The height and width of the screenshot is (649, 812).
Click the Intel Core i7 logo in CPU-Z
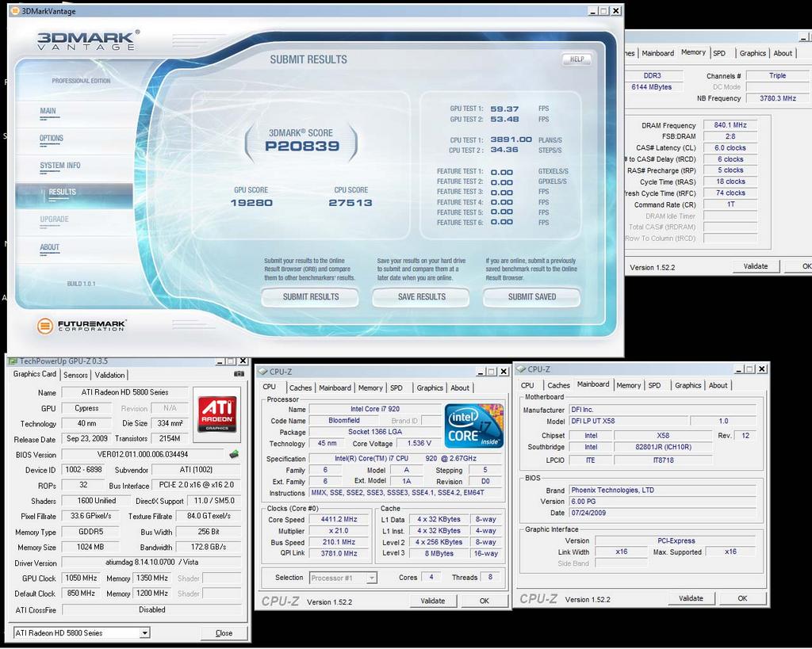(474, 426)
